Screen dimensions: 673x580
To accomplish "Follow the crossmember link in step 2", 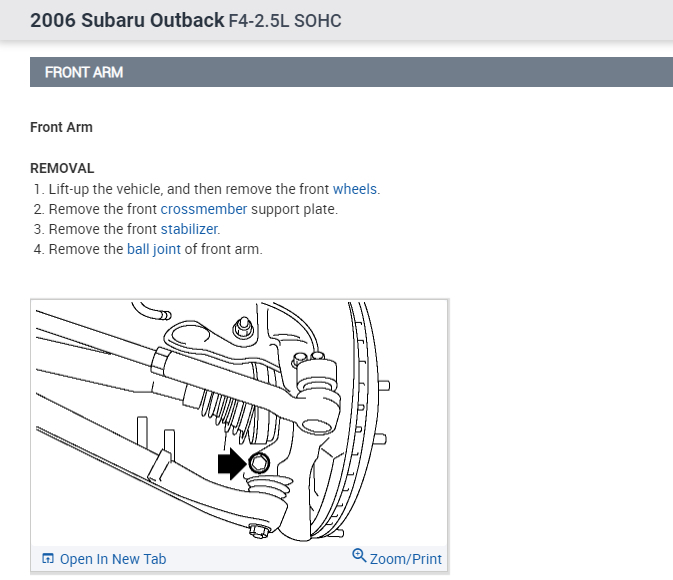I will click(204, 209).
